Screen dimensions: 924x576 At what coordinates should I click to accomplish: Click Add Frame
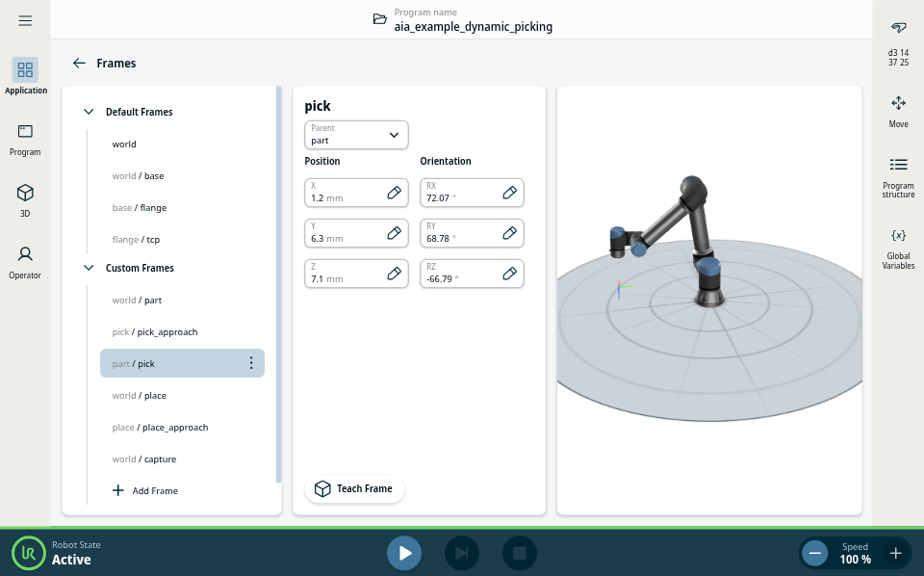[x=145, y=490]
